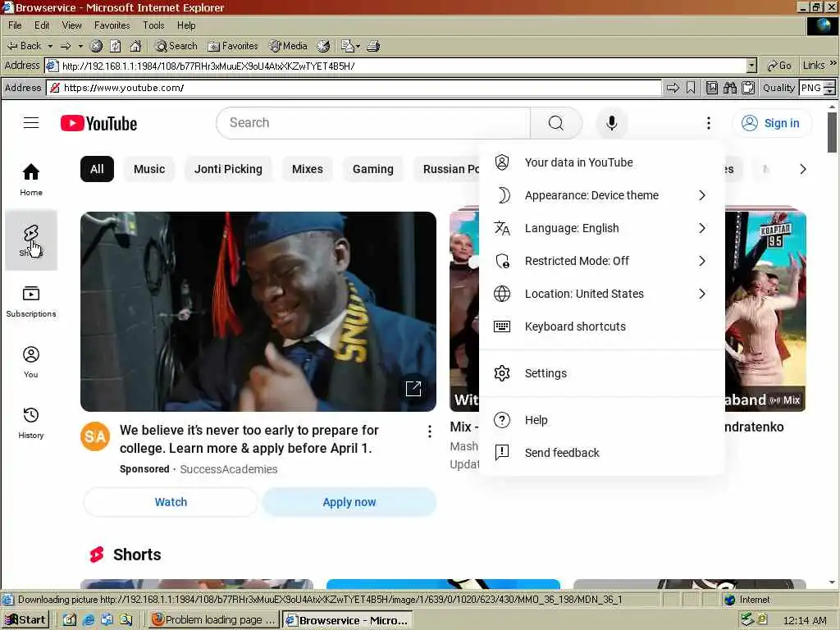840x630 pixels.
Task: Click the YouTube logo
Action: [x=98, y=123]
